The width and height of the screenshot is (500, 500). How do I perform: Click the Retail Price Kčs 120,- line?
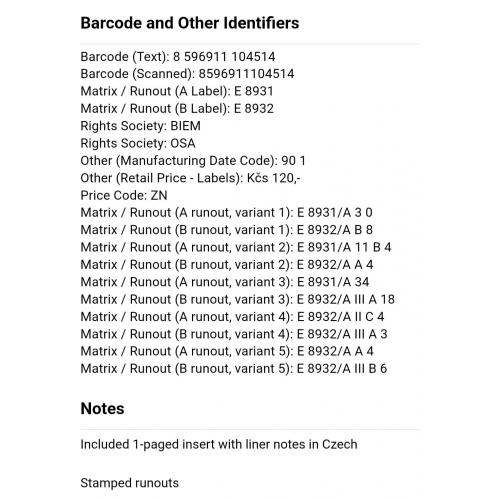[190, 178]
